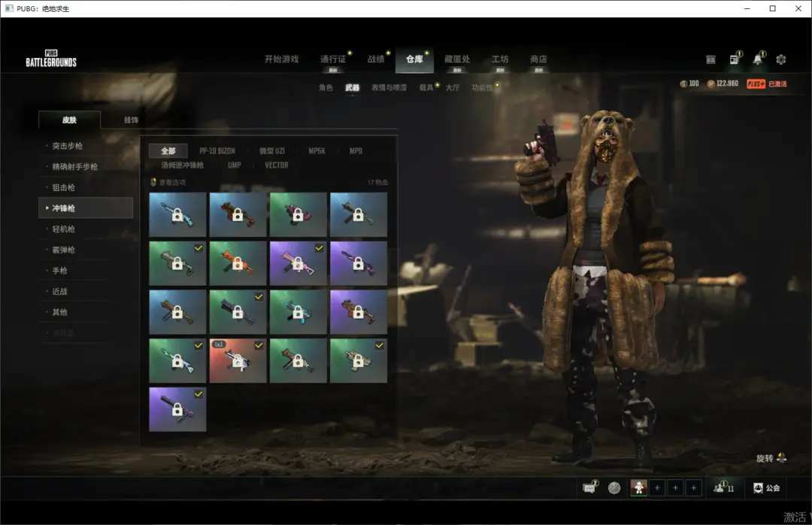Open the chat messages icon
Image resolution: width=812 pixels, height=525 pixels.
[x=590, y=487]
